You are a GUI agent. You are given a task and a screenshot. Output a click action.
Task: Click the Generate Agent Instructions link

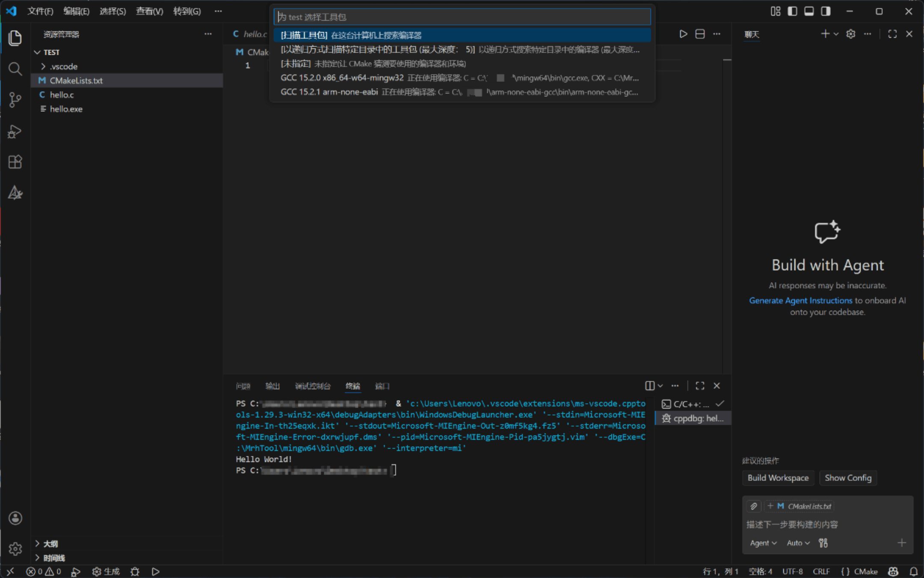800,300
